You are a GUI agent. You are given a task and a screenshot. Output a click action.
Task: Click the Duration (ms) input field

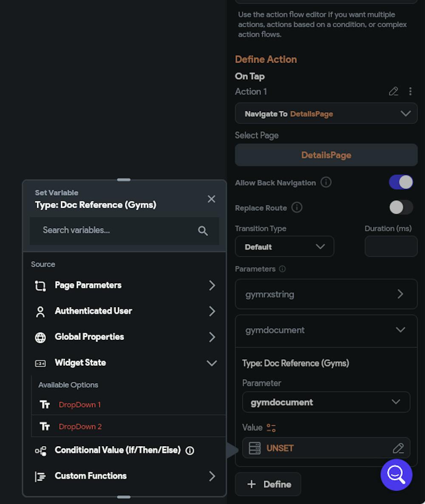click(x=391, y=247)
